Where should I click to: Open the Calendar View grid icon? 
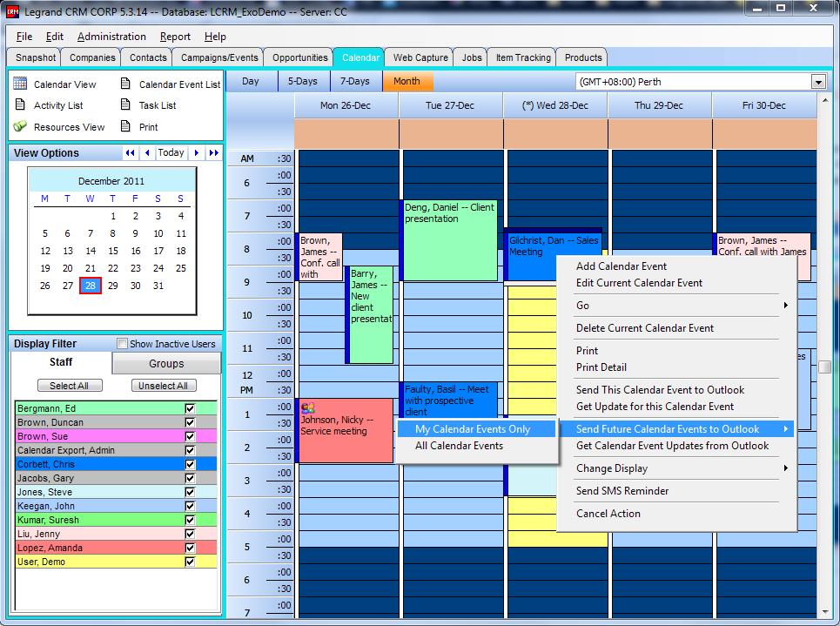click(x=20, y=83)
